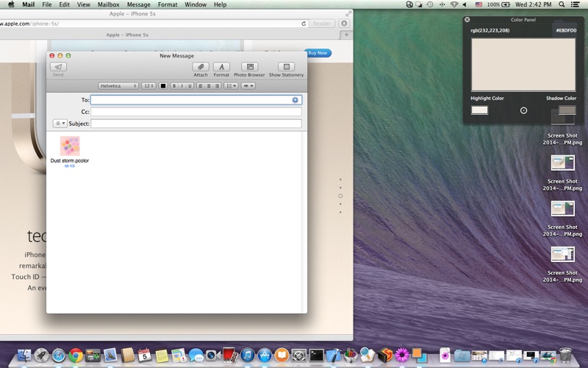Open the Mailbox menu
588x368 pixels.
pyautogui.click(x=108, y=4)
